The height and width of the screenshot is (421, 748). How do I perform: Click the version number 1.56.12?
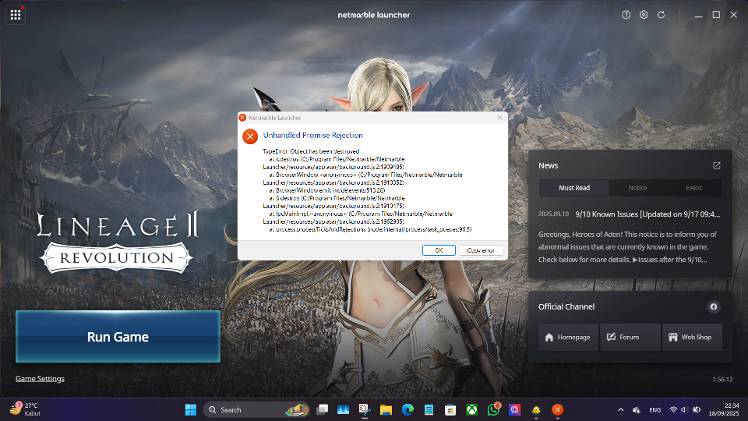tap(722, 380)
